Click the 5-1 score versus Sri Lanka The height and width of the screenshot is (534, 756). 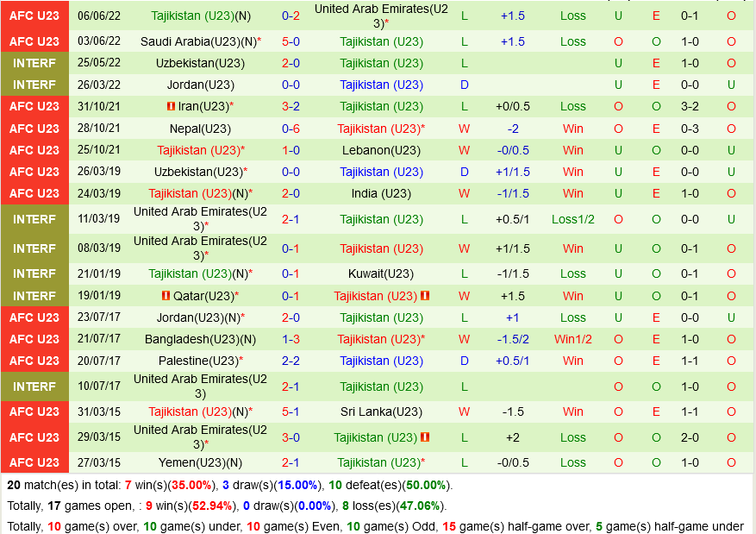point(291,411)
